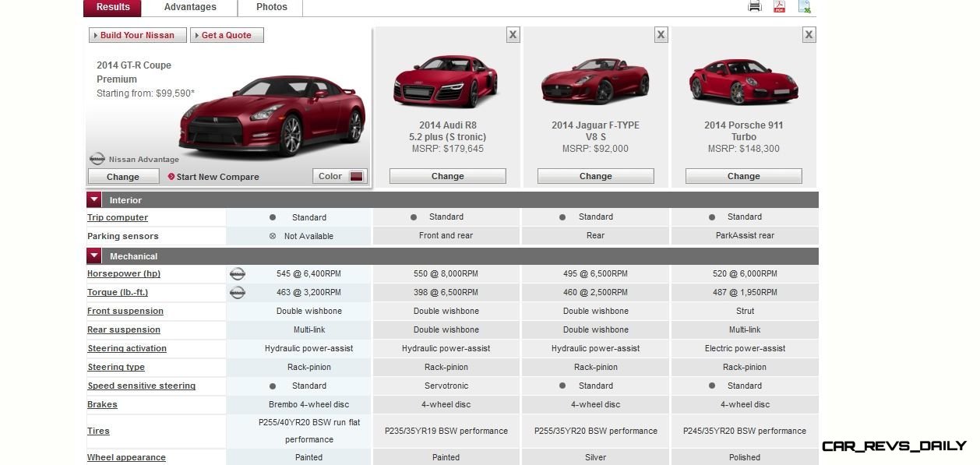Click Start New Compare link

(x=217, y=177)
